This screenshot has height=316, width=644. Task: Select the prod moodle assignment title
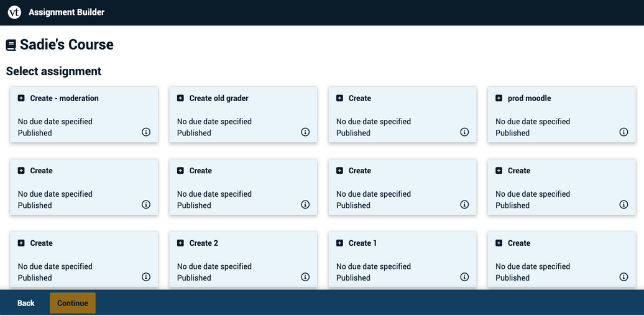530,98
